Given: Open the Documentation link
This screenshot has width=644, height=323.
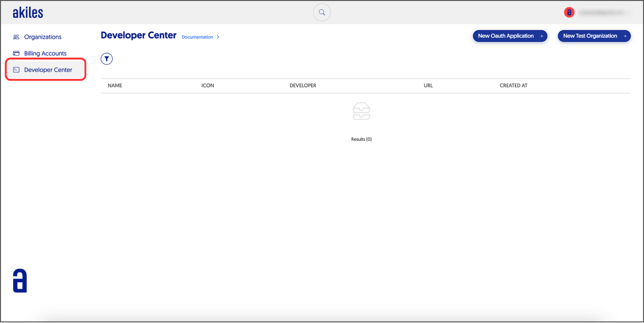Looking at the screenshot, I should pyautogui.click(x=197, y=37).
